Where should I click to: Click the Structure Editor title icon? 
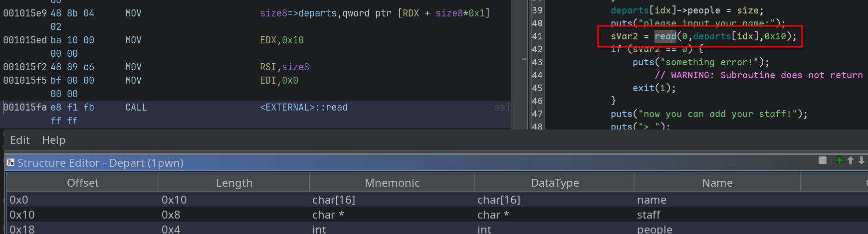(10, 163)
